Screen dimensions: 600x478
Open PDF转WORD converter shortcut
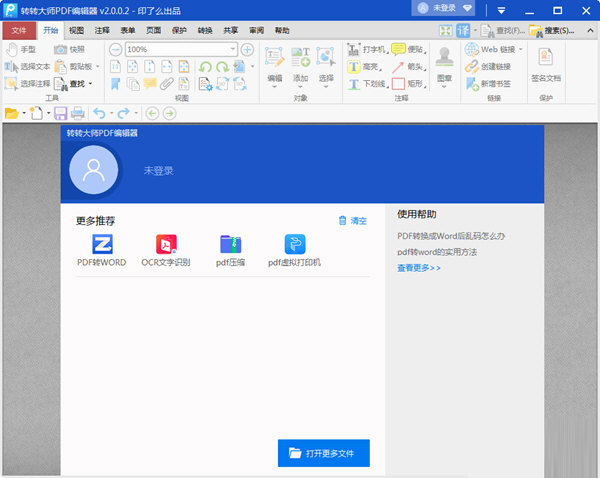(x=102, y=251)
